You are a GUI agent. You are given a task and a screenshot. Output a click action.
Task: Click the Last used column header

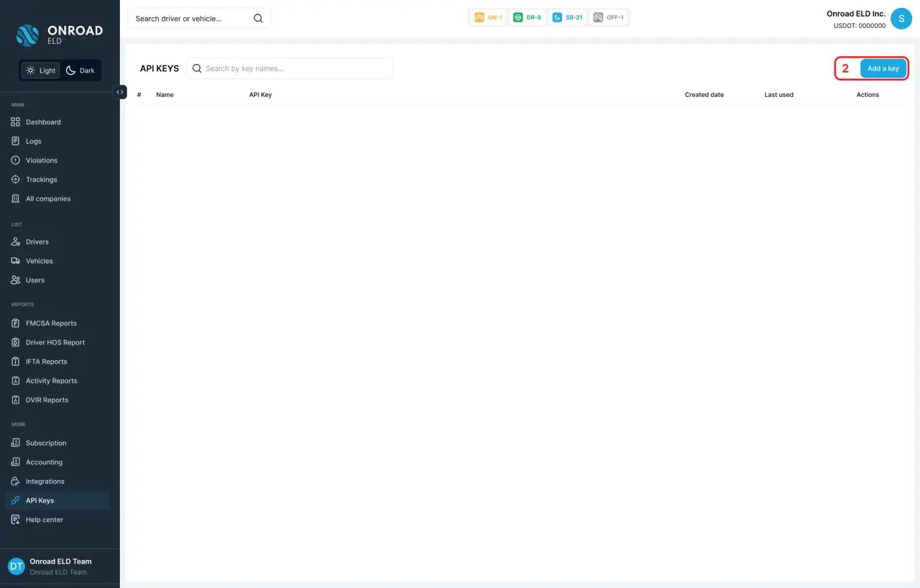779,95
